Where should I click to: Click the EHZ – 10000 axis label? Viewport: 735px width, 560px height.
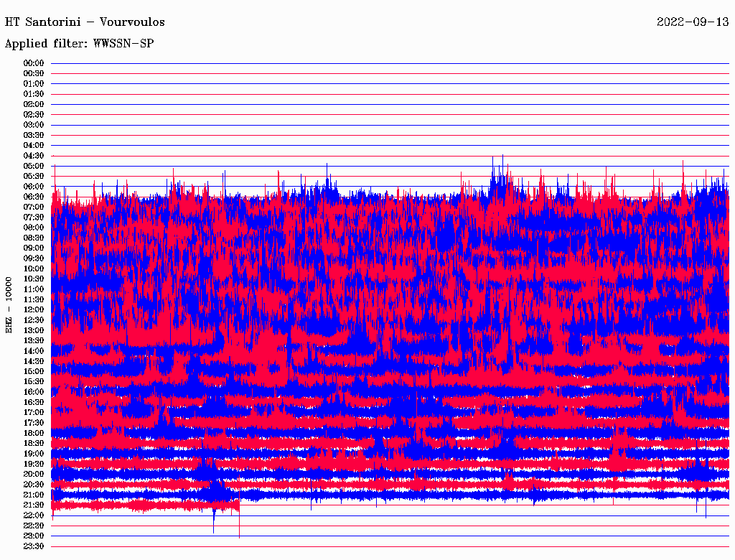click(x=9, y=304)
